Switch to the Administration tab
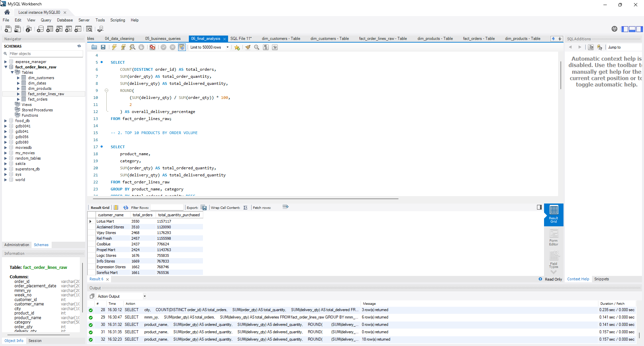644x346 pixels. [x=17, y=245]
